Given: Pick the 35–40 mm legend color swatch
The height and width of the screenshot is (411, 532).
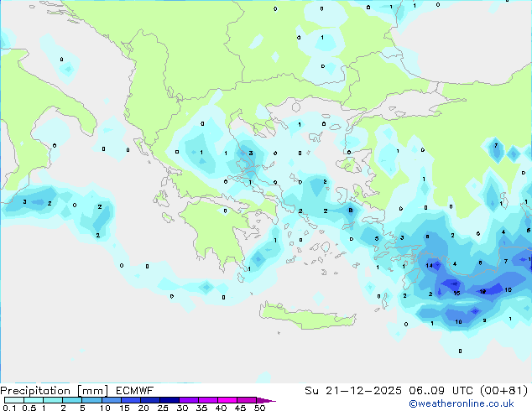Looking at the screenshot, I should (207, 400).
